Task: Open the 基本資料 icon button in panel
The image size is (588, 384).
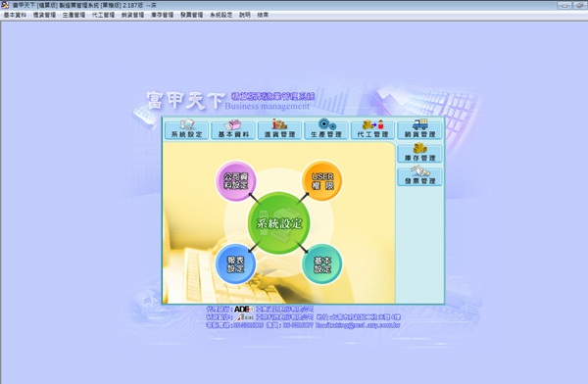Action: pyautogui.click(x=233, y=129)
